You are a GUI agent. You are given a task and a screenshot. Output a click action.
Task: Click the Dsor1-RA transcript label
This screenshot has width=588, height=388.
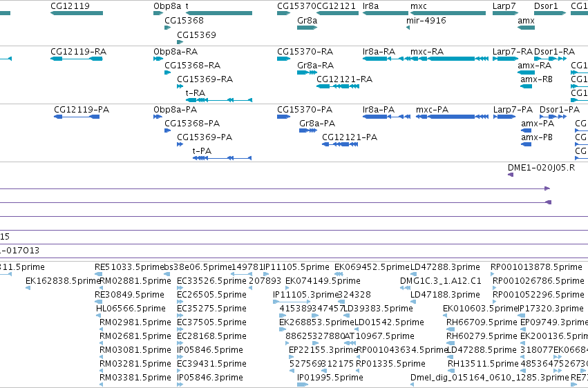click(554, 51)
